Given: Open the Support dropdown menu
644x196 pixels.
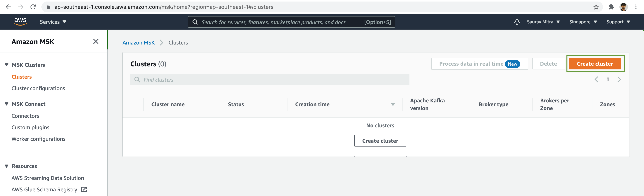Looking at the screenshot, I should 618,22.
